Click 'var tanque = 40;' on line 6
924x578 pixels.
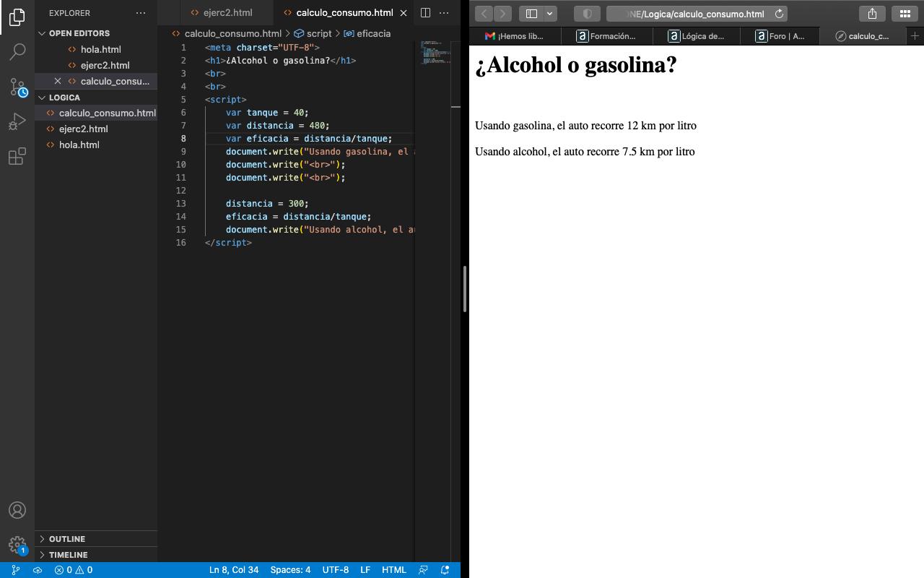pos(267,113)
